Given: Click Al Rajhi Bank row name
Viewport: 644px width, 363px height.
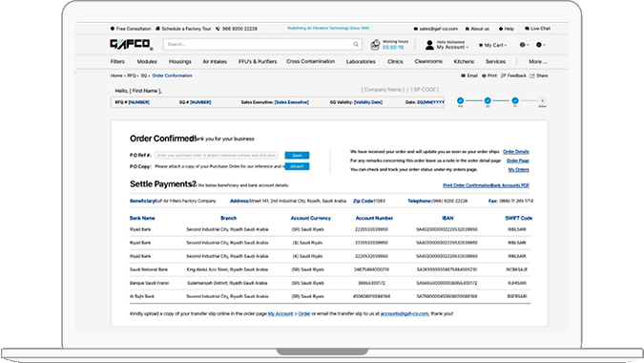Looking at the screenshot, I should (x=142, y=296).
